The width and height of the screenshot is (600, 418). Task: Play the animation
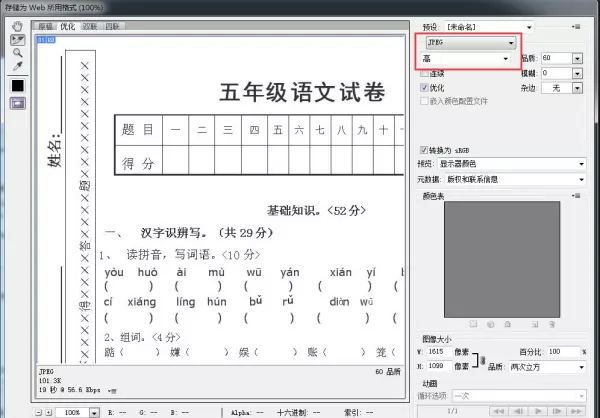click(538, 411)
